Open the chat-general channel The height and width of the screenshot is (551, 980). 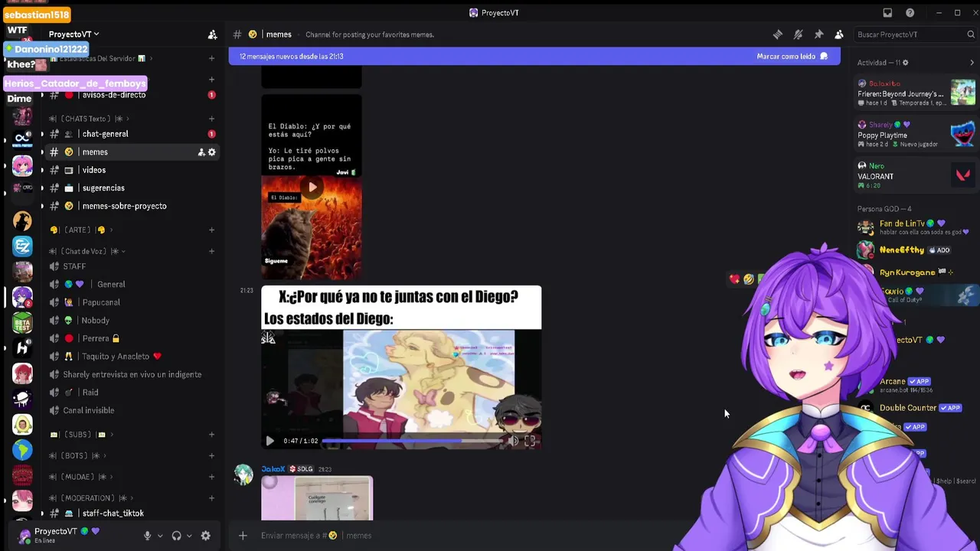132,134
